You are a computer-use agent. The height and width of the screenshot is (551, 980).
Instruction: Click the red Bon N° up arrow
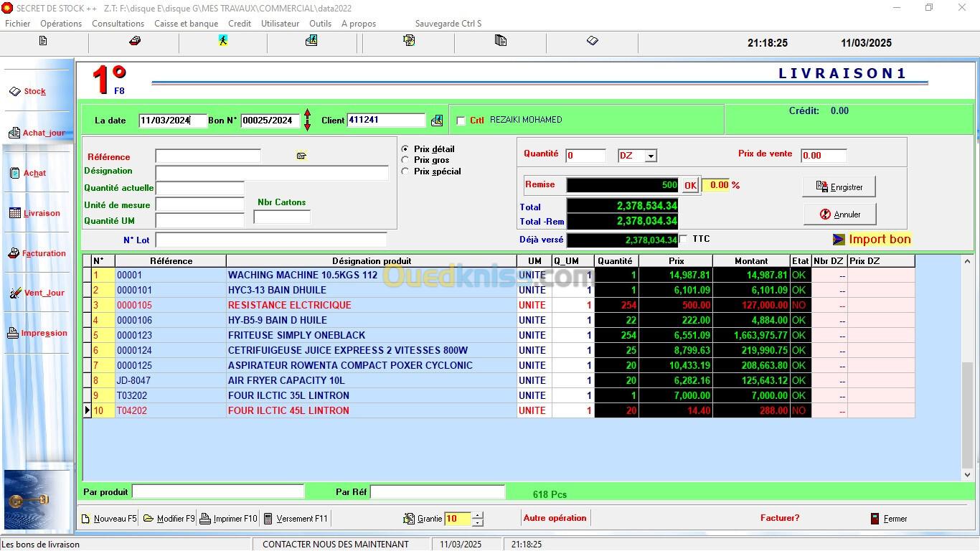[x=307, y=114]
